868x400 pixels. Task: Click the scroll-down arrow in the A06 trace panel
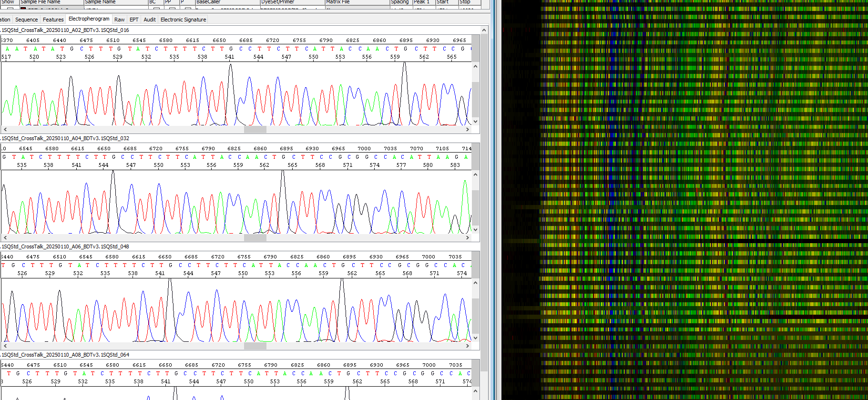[475, 338]
